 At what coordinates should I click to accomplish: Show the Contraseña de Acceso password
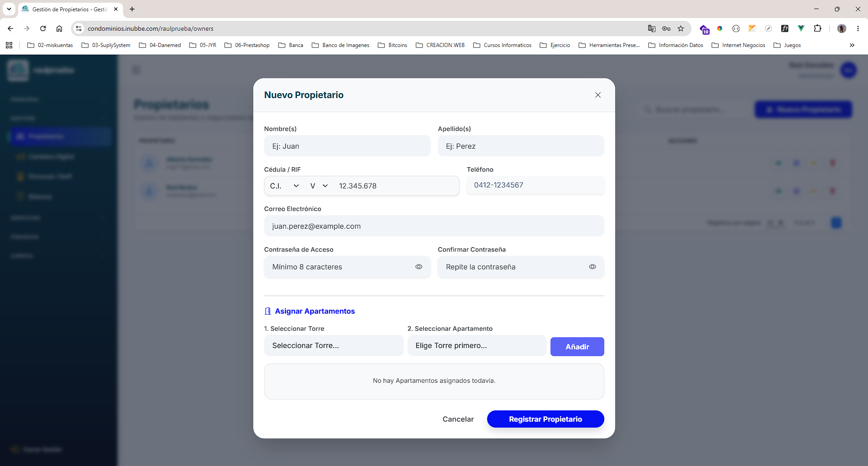[x=419, y=267]
